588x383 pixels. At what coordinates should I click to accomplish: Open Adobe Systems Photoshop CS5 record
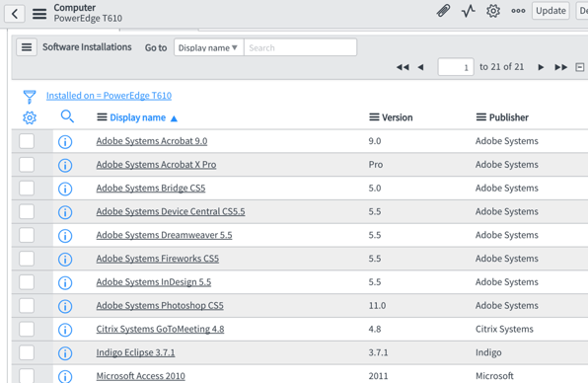point(160,306)
